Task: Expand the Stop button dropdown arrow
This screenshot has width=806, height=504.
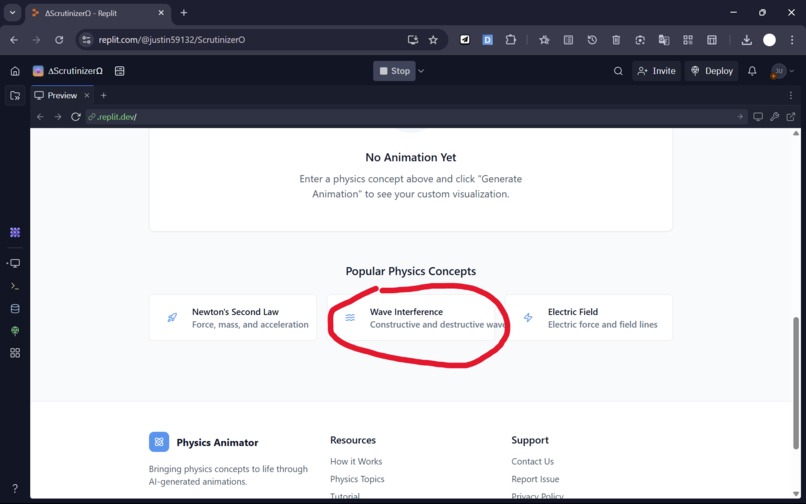Action: coord(421,71)
